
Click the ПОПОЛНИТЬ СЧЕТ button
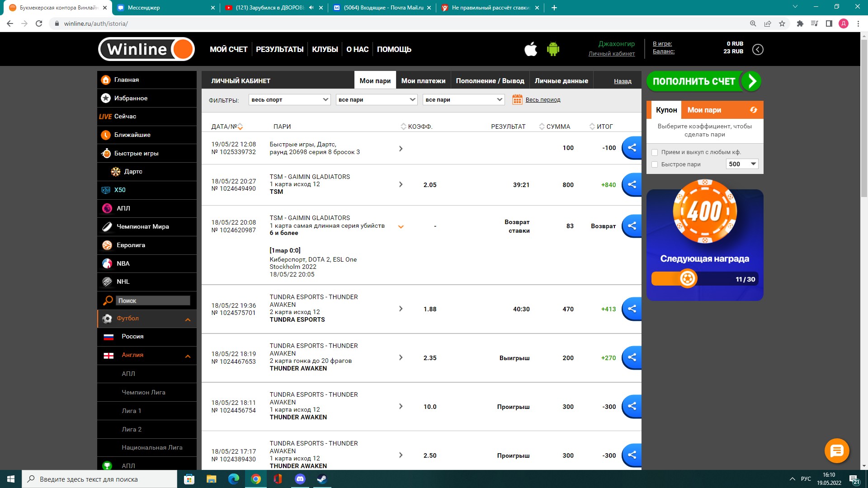703,81
